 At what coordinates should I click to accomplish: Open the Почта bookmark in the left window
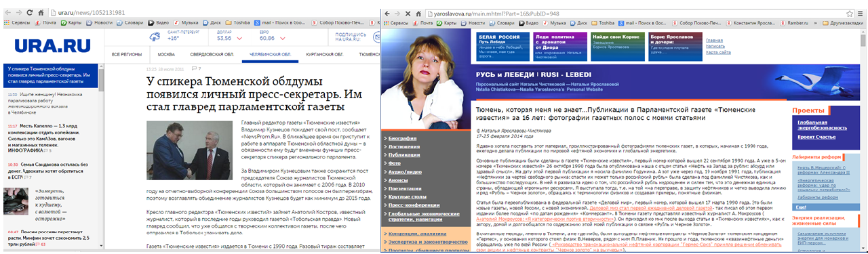click(45, 22)
